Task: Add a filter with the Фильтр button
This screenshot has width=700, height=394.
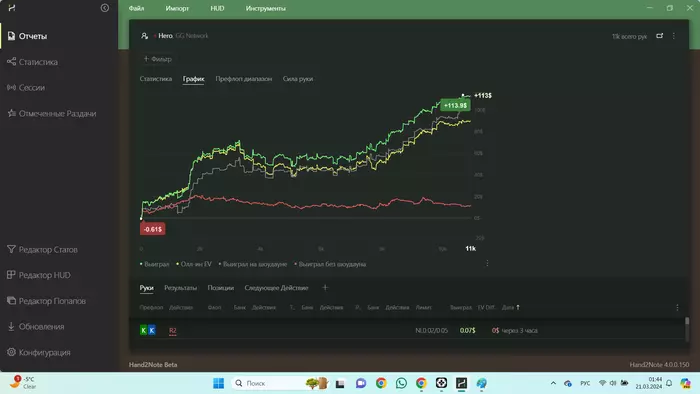Action: click(158, 59)
